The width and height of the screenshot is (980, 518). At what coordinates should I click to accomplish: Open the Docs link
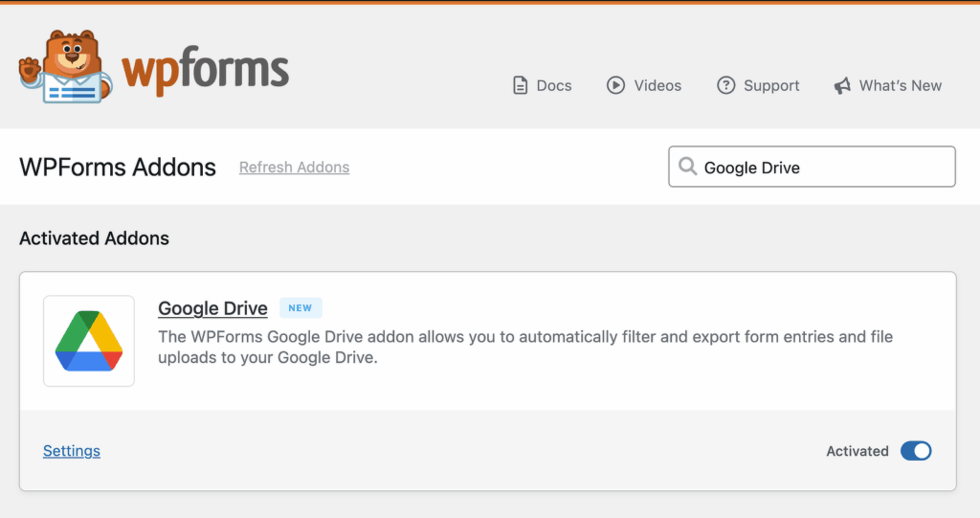pos(554,86)
